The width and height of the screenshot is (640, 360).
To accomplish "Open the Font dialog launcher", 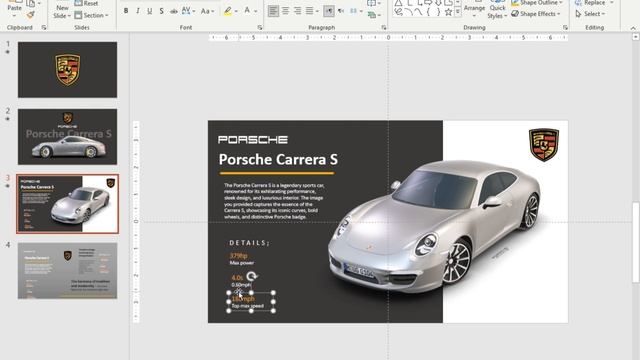I will pos(260,27).
